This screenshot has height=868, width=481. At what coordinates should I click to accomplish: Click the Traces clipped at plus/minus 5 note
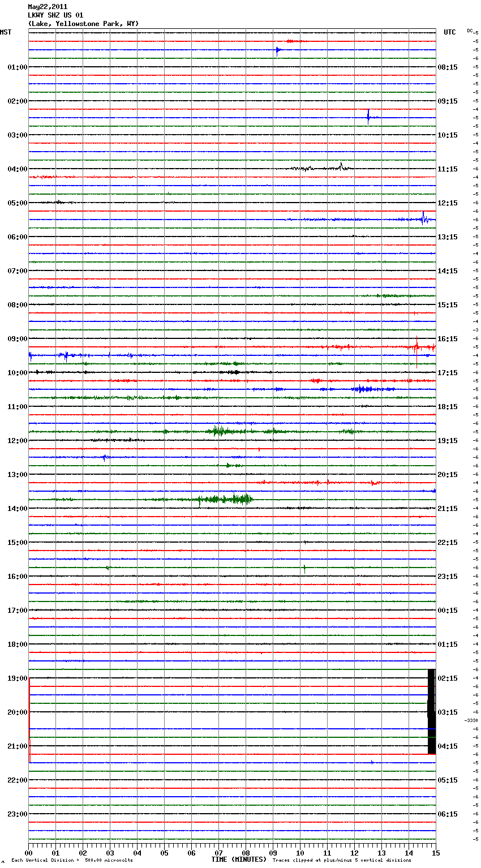(x=342, y=860)
